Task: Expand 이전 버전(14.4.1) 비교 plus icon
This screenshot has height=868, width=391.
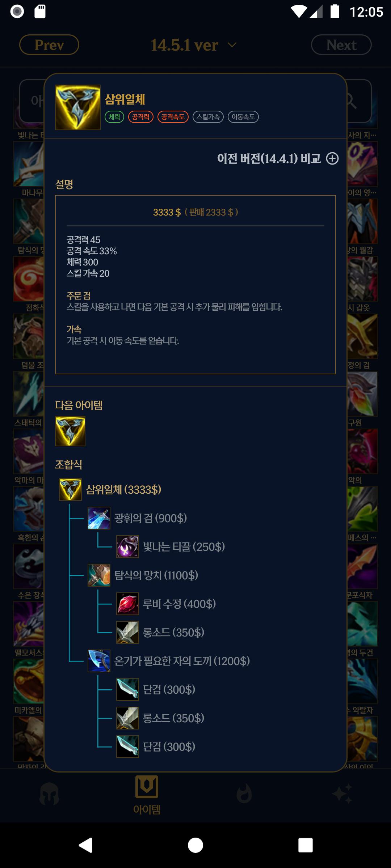Action: (x=332, y=158)
